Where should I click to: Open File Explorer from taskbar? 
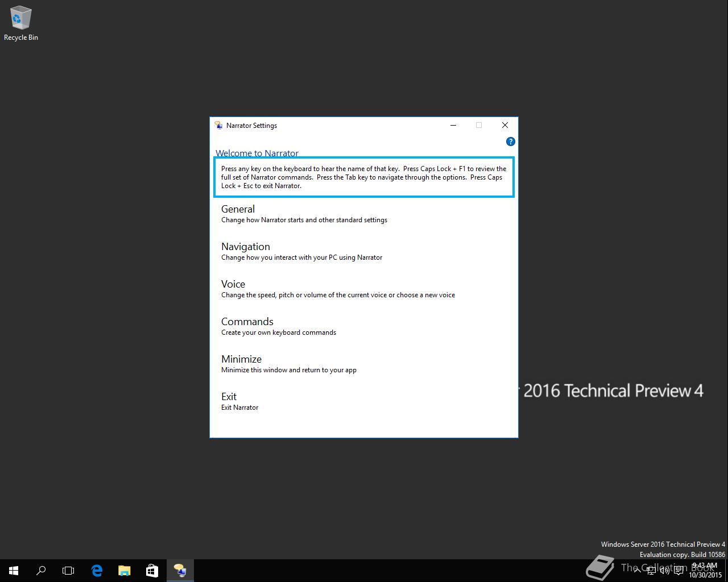pyautogui.click(x=124, y=571)
